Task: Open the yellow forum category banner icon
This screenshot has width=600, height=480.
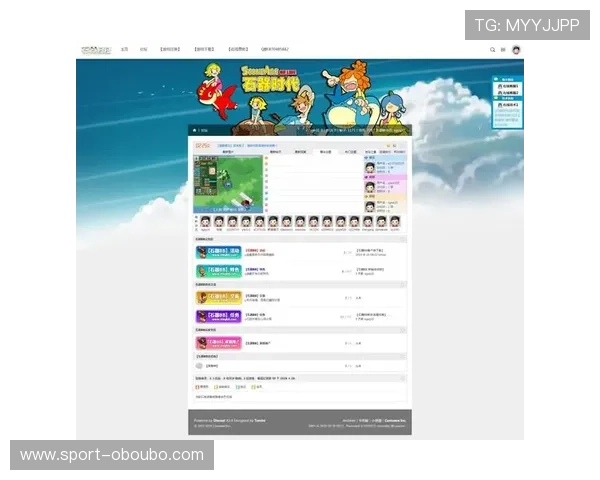Action: [x=218, y=297]
